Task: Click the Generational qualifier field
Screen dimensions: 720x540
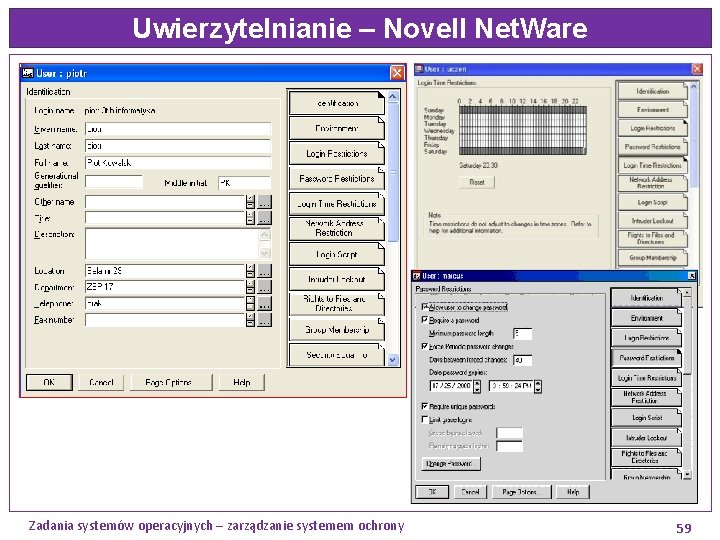Action: 114,182
